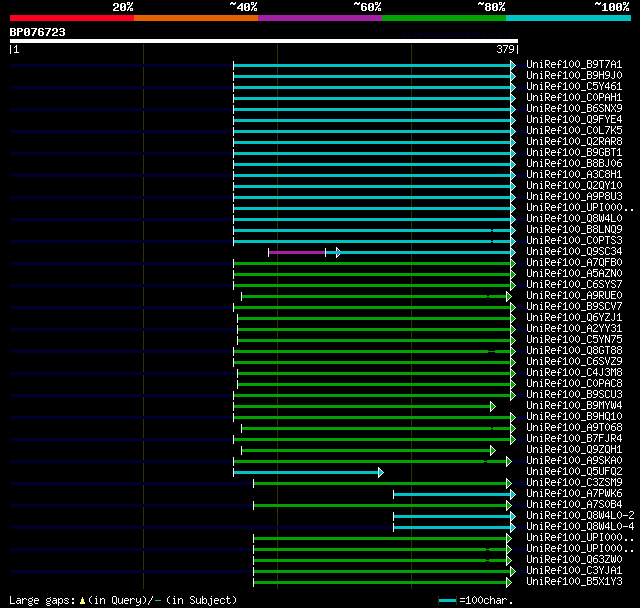Click UniRef100_A3C8H1 label

pos(574,175)
